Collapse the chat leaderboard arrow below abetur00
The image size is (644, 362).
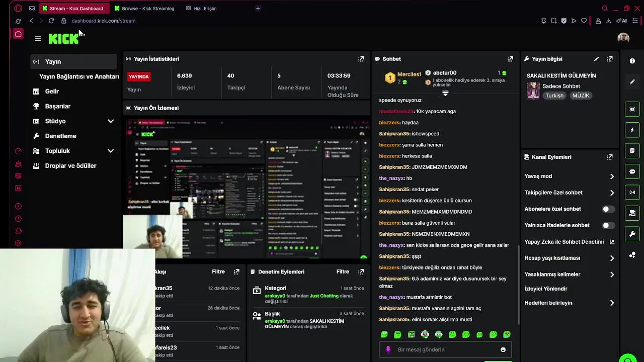pos(445,94)
